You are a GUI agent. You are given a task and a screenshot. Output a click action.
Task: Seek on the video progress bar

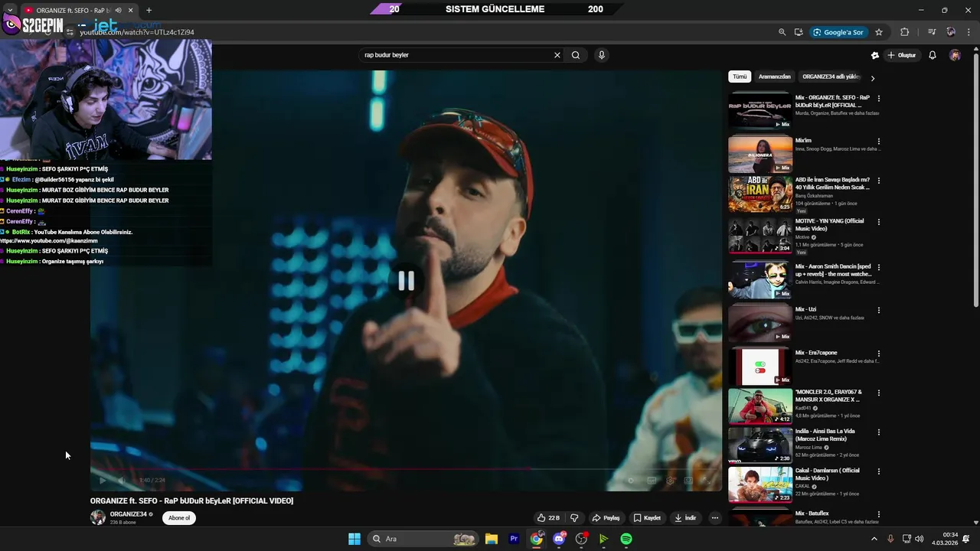(x=406, y=469)
